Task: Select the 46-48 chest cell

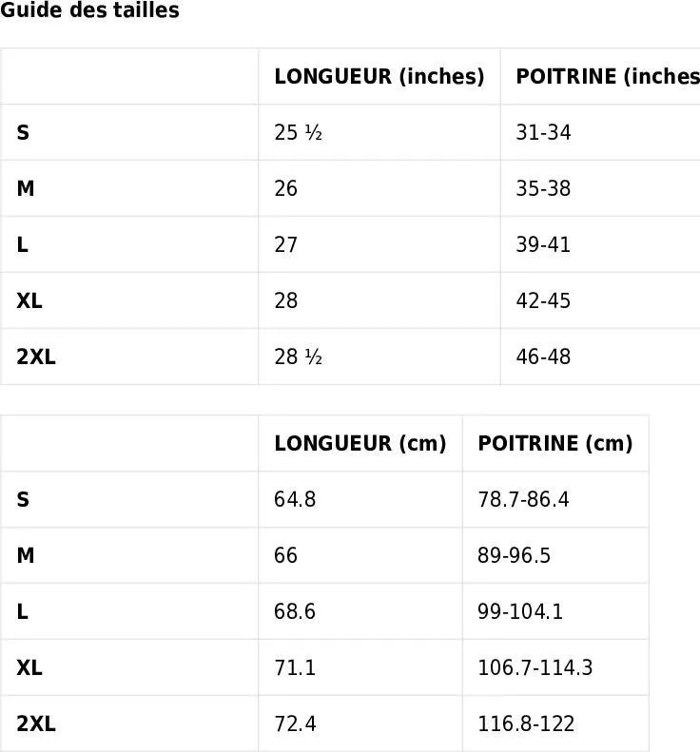Action: [x=600, y=357]
